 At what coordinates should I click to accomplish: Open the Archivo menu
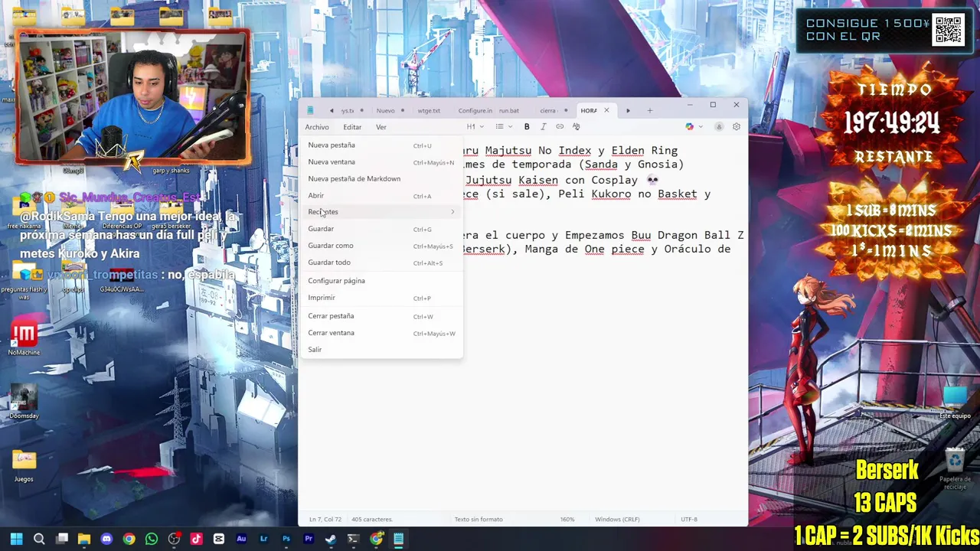[317, 127]
